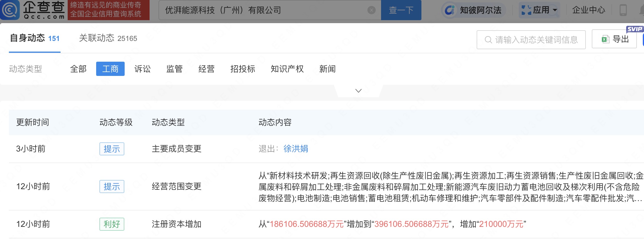The image size is (644, 239).
Task: Click the 应用 grid icon
Action: coord(526,10)
